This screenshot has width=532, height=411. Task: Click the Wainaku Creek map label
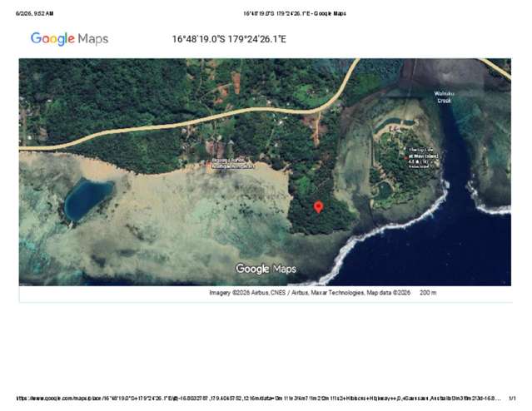pyautogui.click(x=444, y=97)
